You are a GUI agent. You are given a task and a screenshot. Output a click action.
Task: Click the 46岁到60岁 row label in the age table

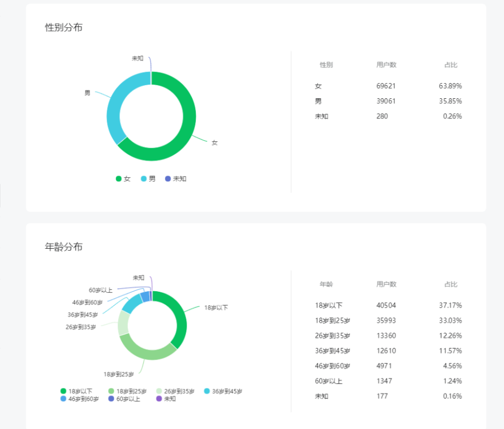coord(332,366)
